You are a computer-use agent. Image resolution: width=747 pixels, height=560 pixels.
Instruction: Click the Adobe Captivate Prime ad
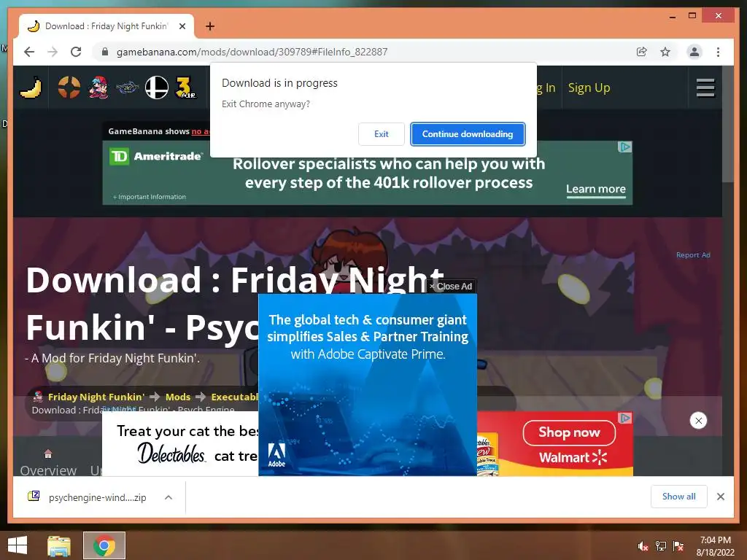(368, 385)
